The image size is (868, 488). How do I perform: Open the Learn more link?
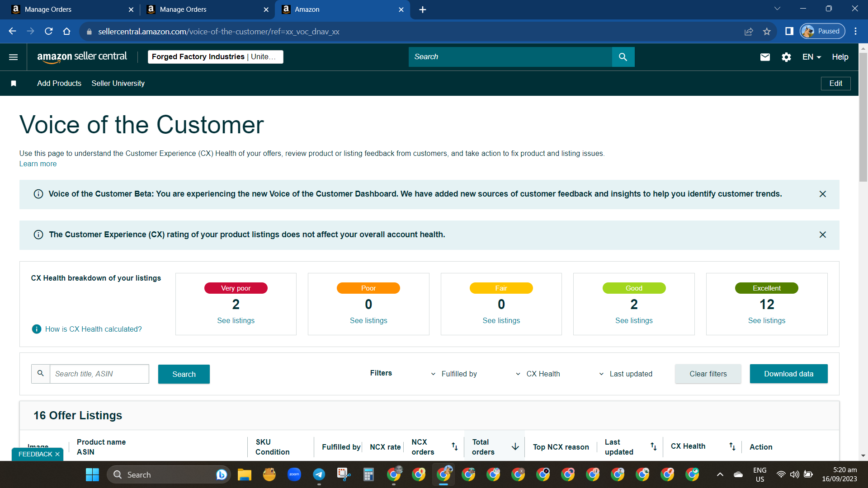[x=38, y=164]
